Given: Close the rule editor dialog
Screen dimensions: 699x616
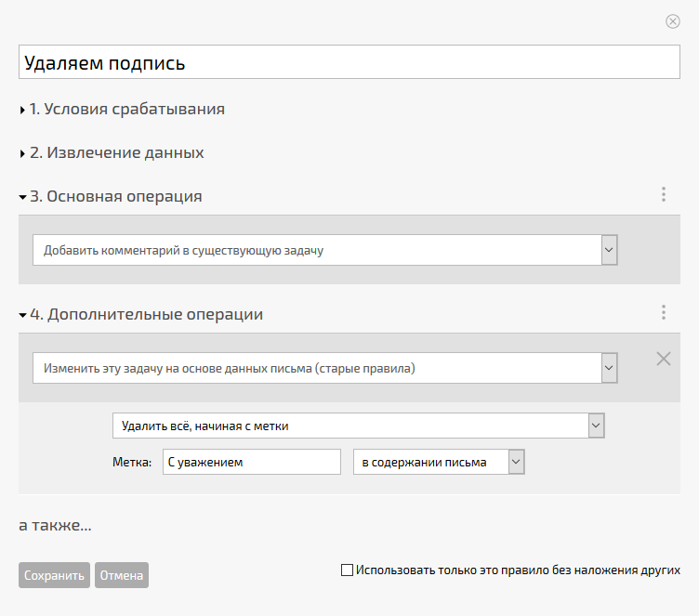Looking at the screenshot, I should pos(672,21).
